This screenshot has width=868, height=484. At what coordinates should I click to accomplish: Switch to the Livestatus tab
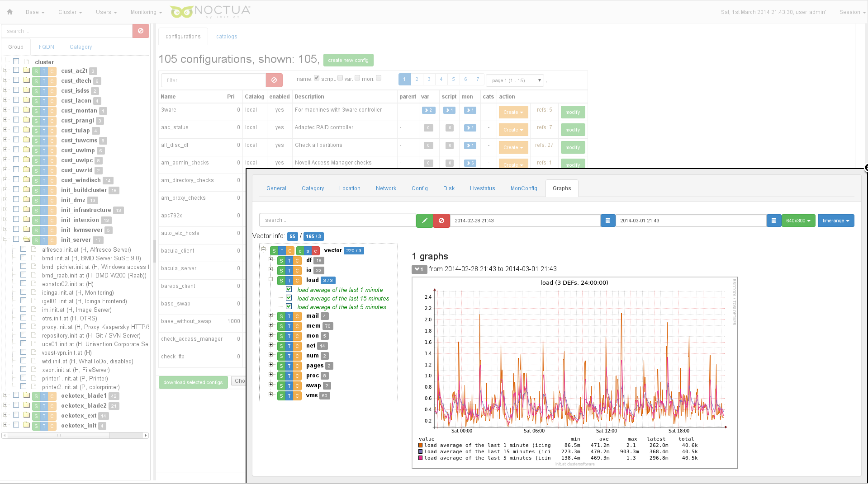point(482,188)
